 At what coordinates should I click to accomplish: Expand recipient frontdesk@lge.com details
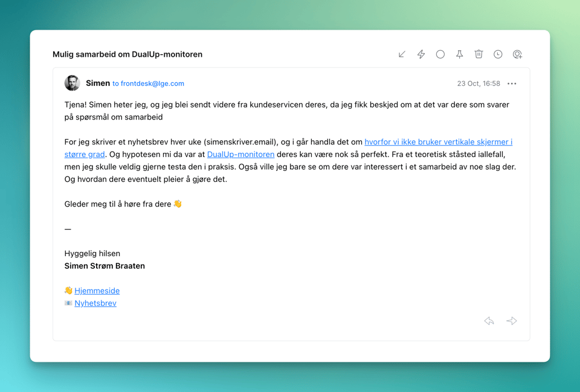point(148,84)
